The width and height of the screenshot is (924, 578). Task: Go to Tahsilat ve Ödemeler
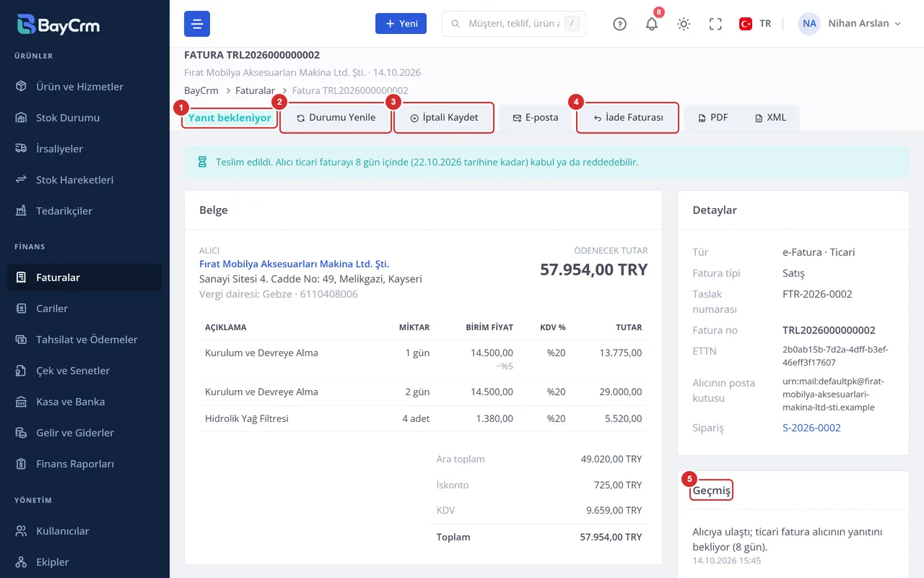tap(84, 340)
